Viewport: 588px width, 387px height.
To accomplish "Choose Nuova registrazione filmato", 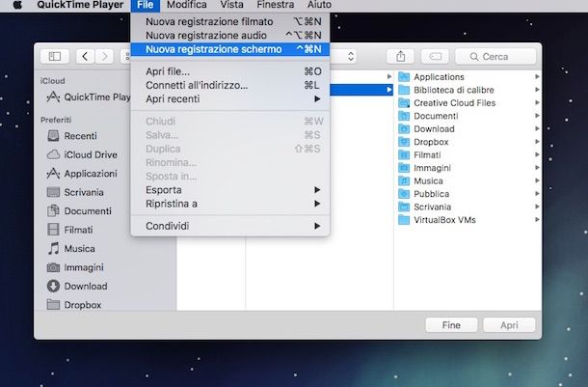I will click(230, 22).
